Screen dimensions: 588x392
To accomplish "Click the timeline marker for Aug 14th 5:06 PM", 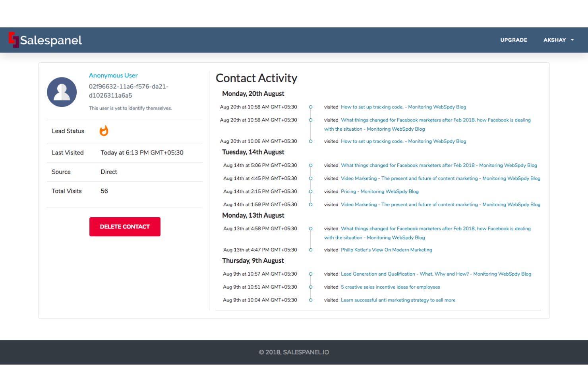I will pos(311,166).
